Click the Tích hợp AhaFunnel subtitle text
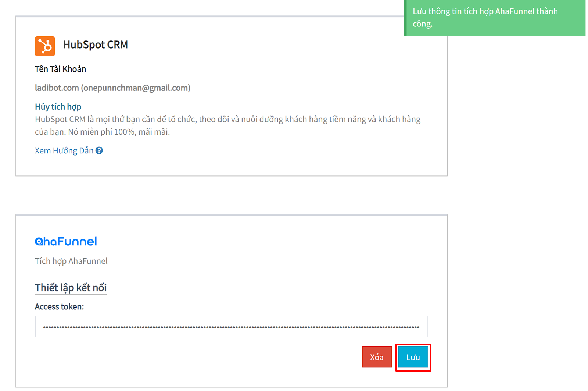 coord(71,261)
